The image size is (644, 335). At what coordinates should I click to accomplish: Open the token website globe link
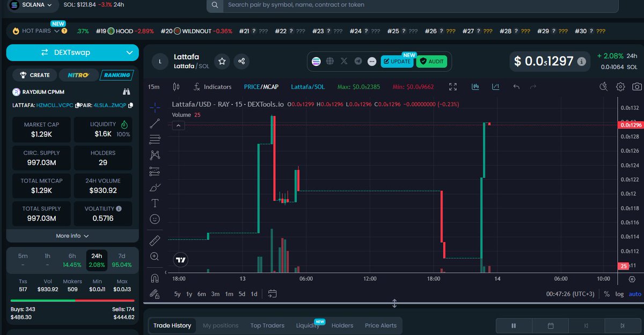click(x=330, y=61)
